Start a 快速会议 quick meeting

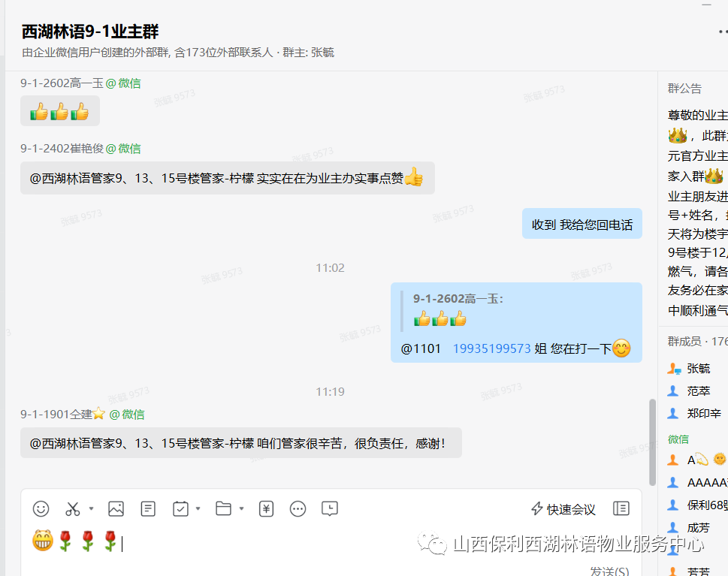pos(563,509)
